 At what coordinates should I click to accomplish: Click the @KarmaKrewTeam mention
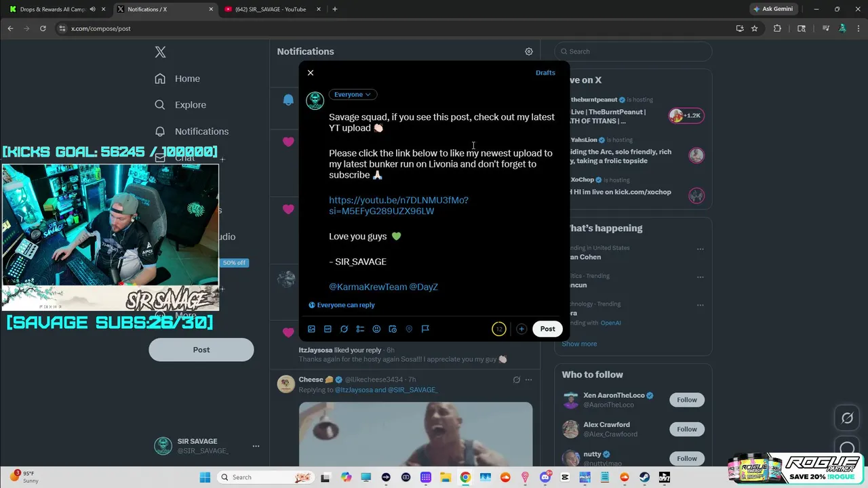coord(368,287)
